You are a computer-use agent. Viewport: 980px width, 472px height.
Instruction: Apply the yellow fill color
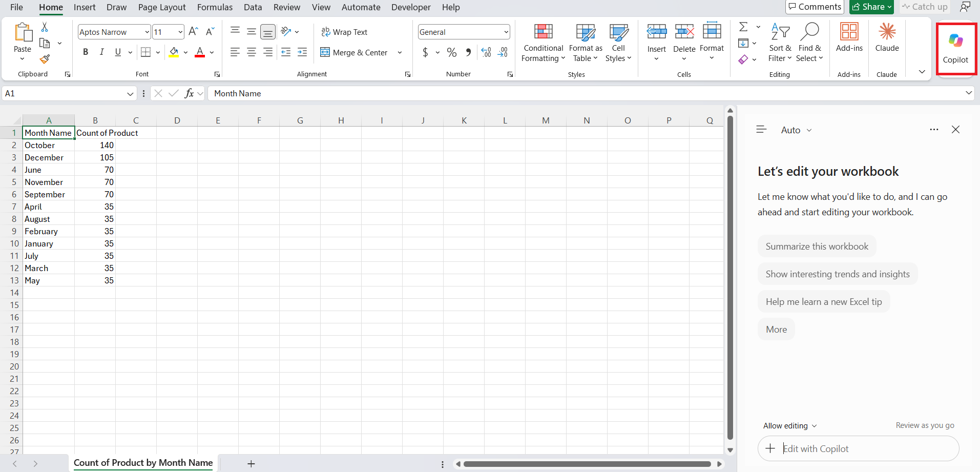[174, 52]
